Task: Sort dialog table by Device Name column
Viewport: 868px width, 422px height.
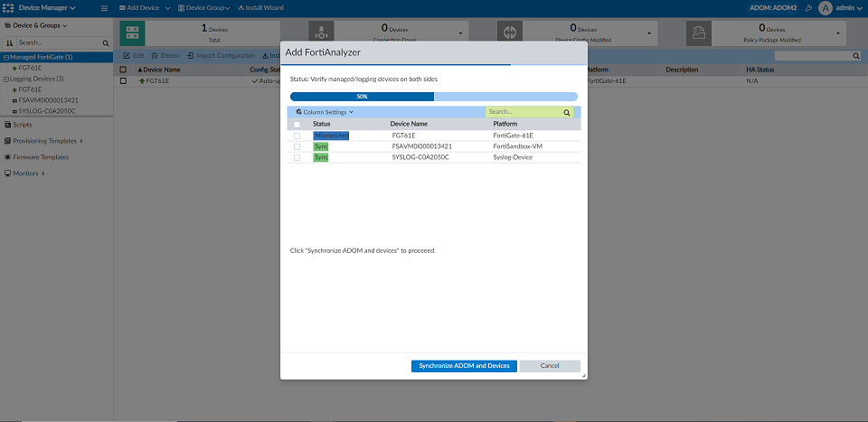Action: coord(409,124)
